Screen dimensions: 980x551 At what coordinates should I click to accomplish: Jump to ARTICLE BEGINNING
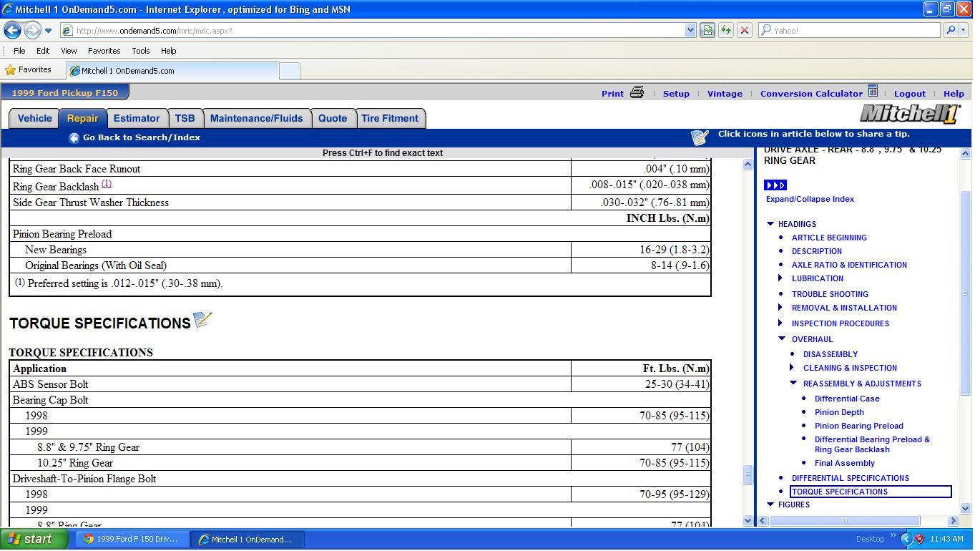pyautogui.click(x=829, y=238)
